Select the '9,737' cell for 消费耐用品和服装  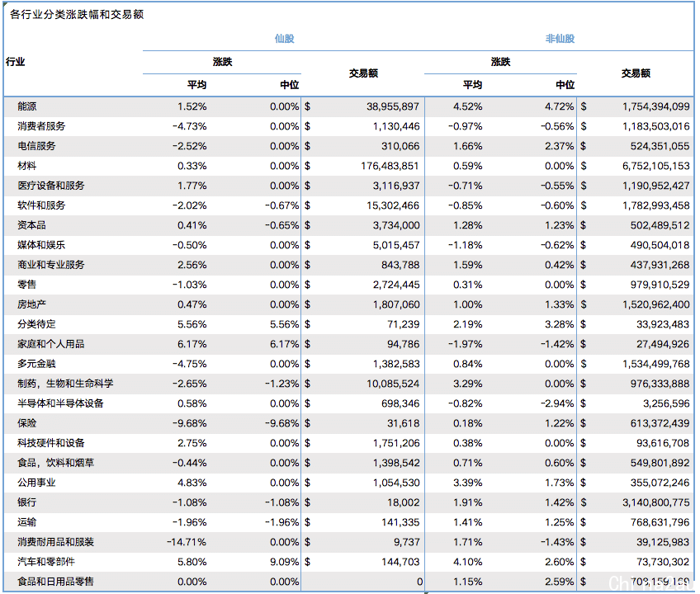point(406,542)
